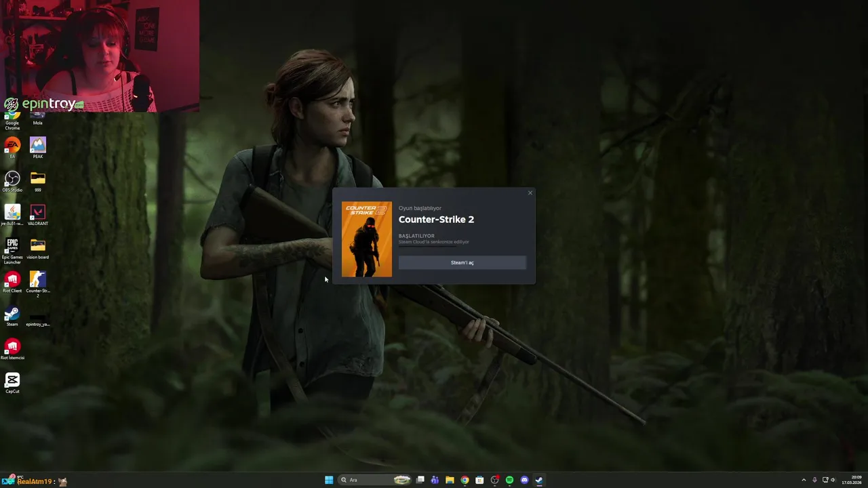Select the Steam desktop shortcut
Image resolution: width=868 pixels, height=488 pixels.
[x=12, y=316]
